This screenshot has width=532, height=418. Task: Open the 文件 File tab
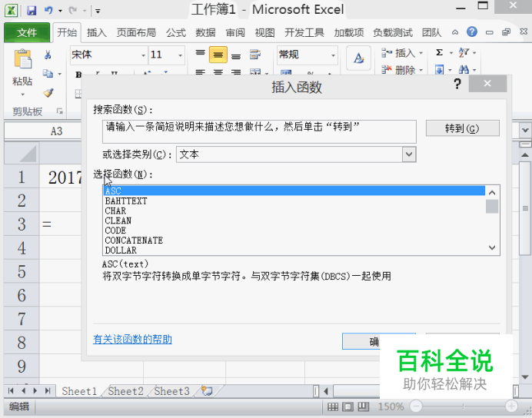[x=27, y=32]
